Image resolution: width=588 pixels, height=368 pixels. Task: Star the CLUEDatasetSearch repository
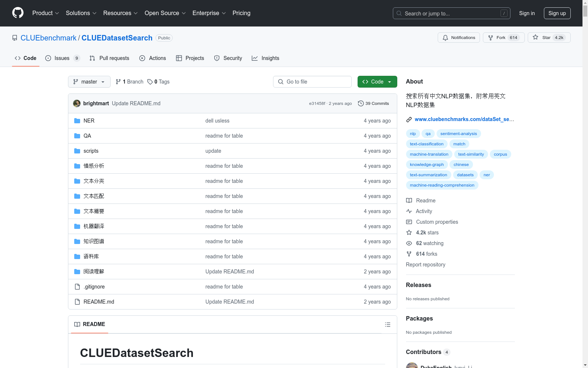point(549,38)
